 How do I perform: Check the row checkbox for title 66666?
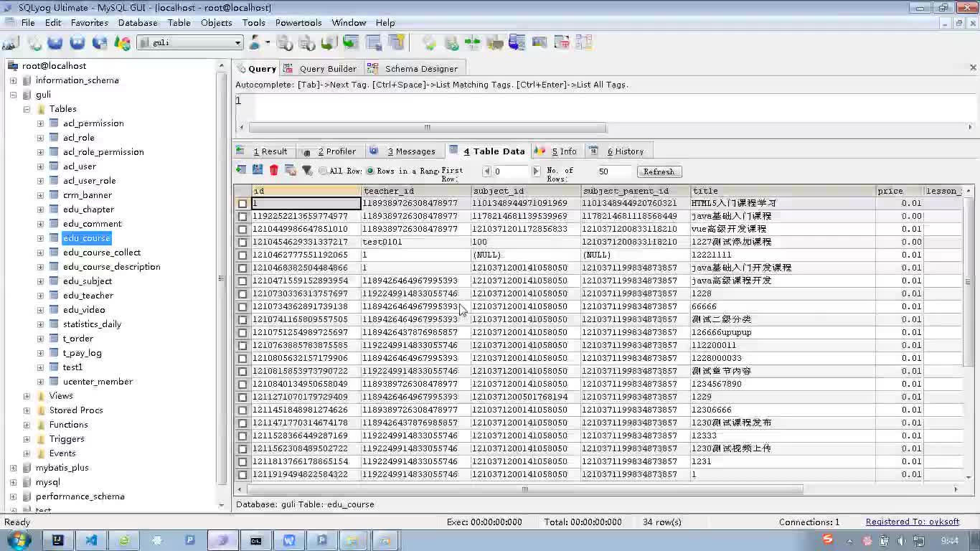[242, 307]
